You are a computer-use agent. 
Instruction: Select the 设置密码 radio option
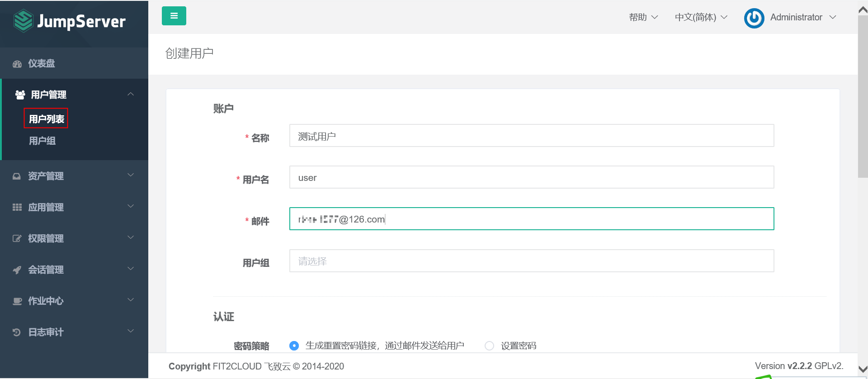tap(489, 346)
